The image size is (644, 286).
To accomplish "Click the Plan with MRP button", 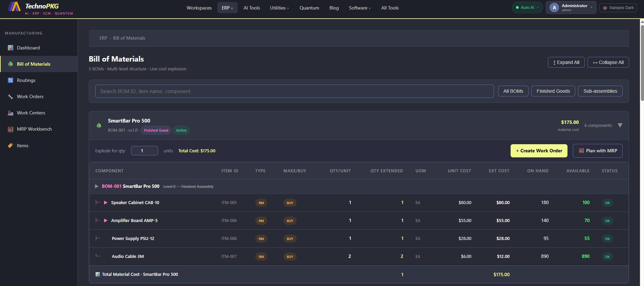I will click(598, 151).
